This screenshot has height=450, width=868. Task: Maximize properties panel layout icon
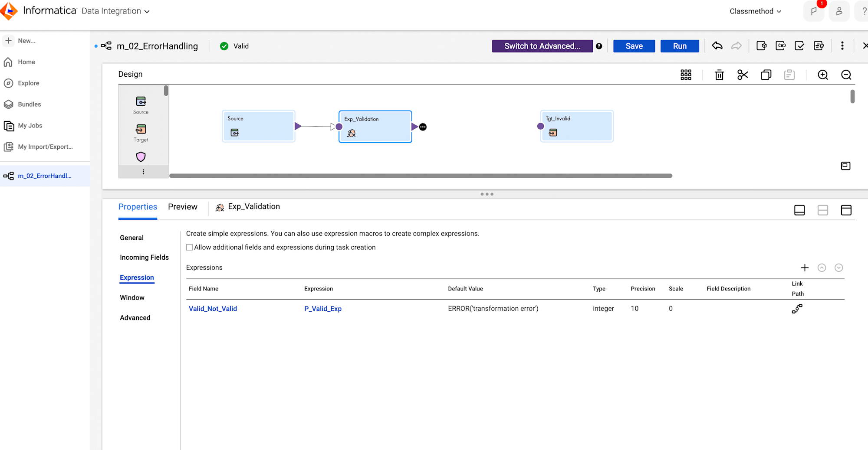point(846,210)
